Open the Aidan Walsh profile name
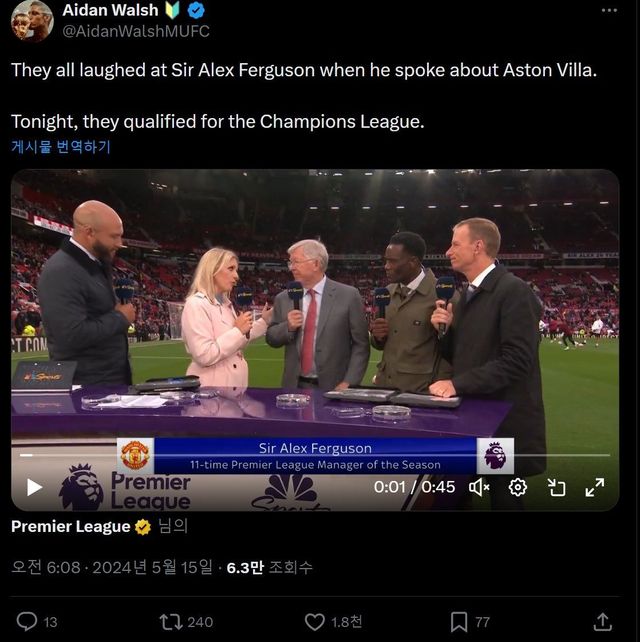 point(110,10)
